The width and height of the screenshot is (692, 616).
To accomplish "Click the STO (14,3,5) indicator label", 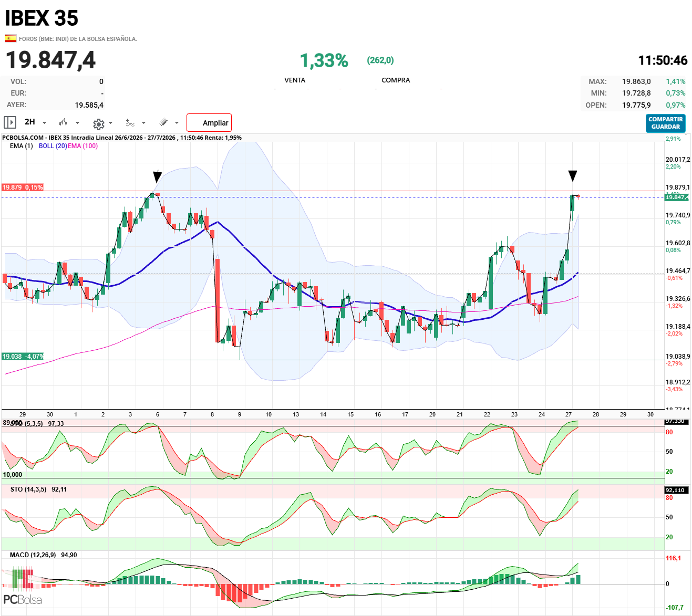I will [28, 489].
